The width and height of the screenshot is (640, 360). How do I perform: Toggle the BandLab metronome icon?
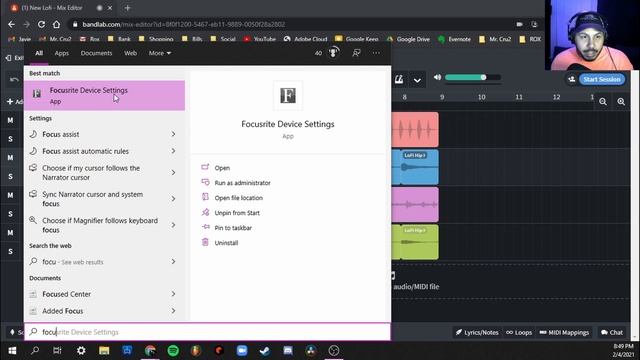point(399,80)
